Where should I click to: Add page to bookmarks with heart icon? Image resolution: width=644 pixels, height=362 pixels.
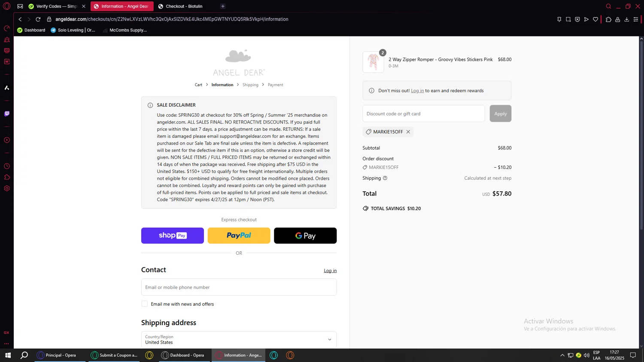click(595, 19)
